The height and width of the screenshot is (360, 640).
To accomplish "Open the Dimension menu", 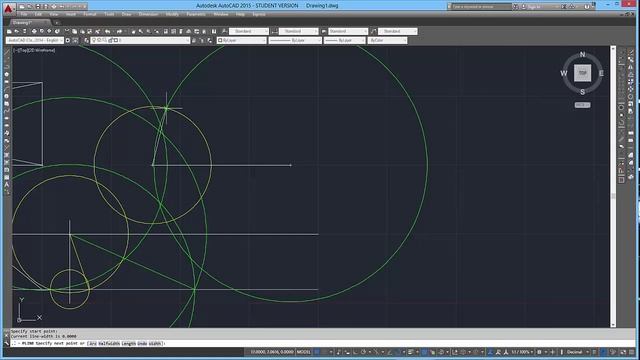I will (x=148, y=14).
